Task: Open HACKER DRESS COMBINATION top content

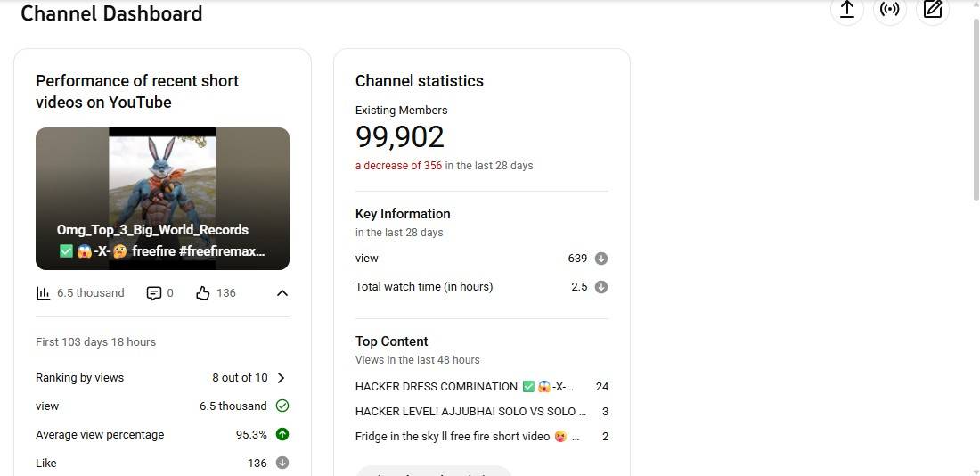Action: click(463, 387)
